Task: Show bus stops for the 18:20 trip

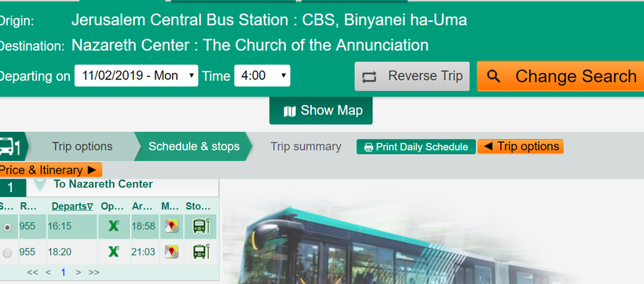Action: [x=201, y=251]
